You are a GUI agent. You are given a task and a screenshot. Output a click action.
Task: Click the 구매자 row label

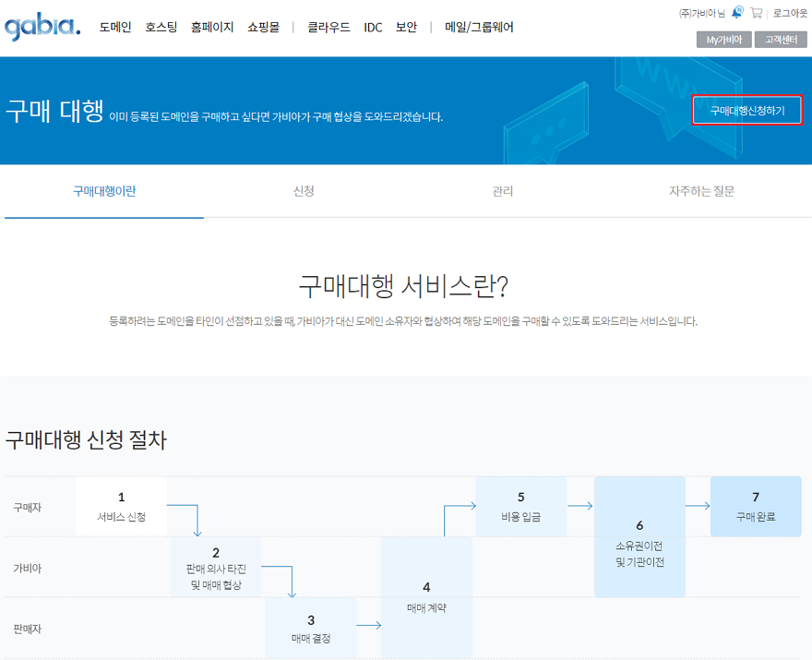pyautogui.click(x=28, y=507)
